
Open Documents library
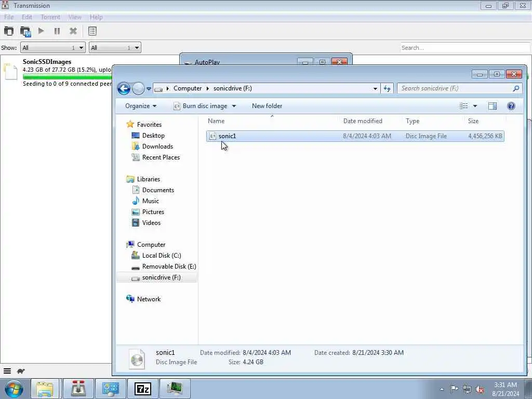click(158, 190)
